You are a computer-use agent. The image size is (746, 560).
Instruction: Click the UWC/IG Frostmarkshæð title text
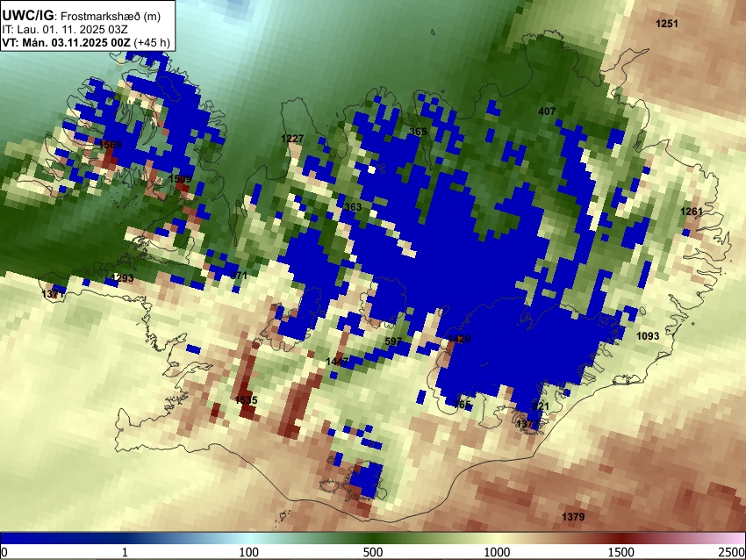82,16
